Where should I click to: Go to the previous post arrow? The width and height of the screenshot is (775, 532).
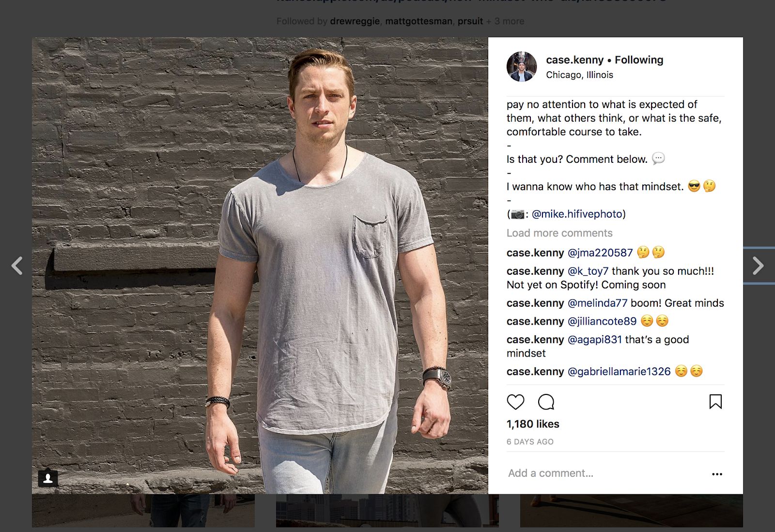pyautogui.click(x=17, y=266)
